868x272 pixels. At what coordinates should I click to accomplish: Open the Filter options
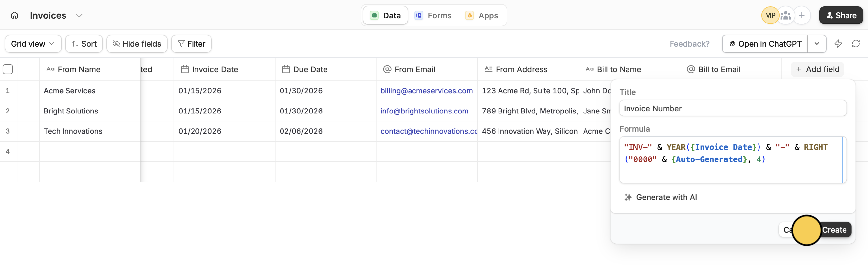coord(192,44)
